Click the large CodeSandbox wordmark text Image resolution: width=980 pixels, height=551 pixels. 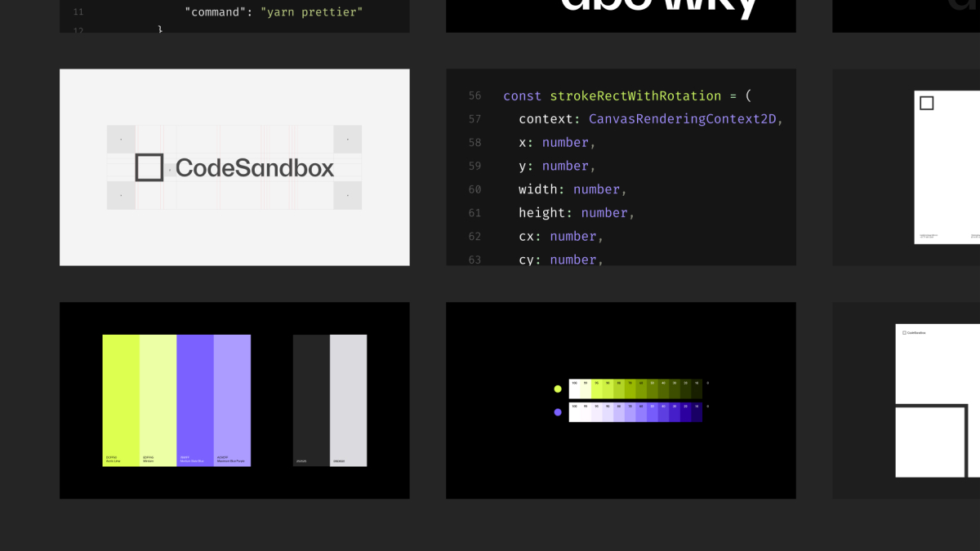(255, 168)
